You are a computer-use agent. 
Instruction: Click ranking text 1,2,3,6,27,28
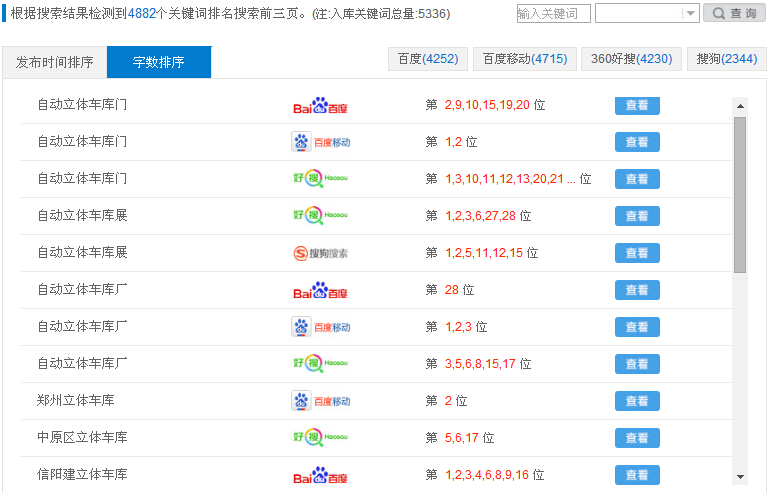coord(480,216)
